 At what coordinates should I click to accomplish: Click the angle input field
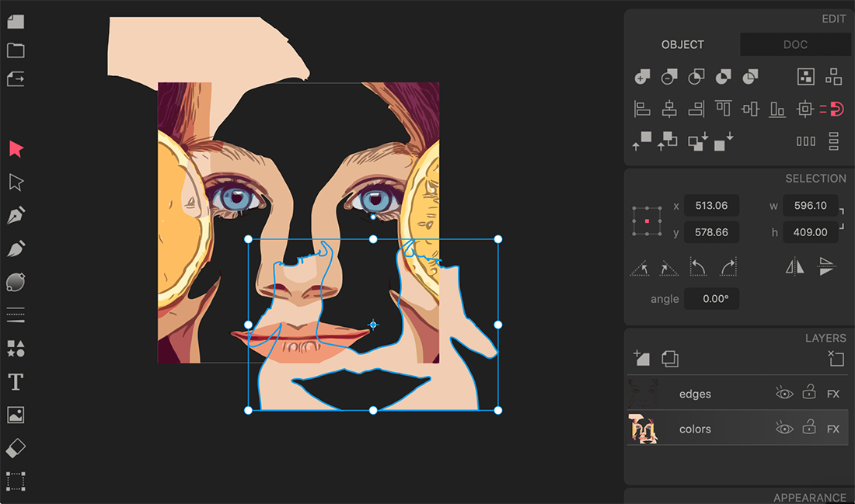click(x=711, y=299)
